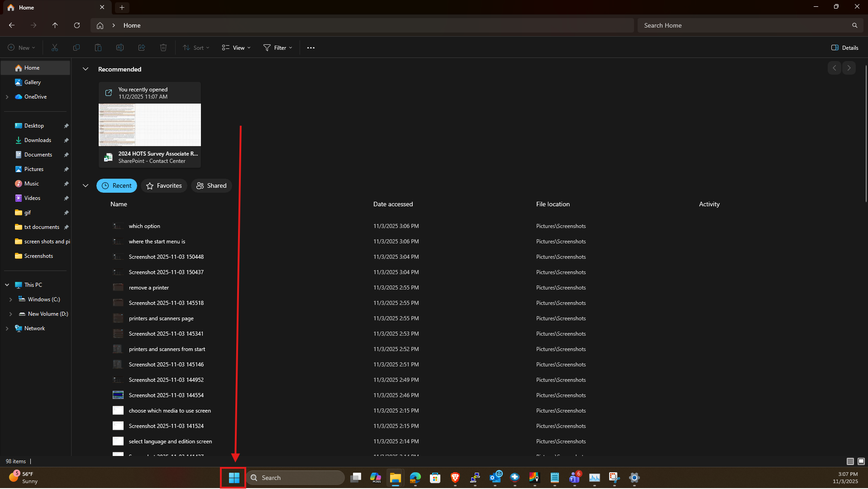This screenshot has height=489, width=868.
Task: Delete selection with the trash icon
Action: click(x=163, y=47)
